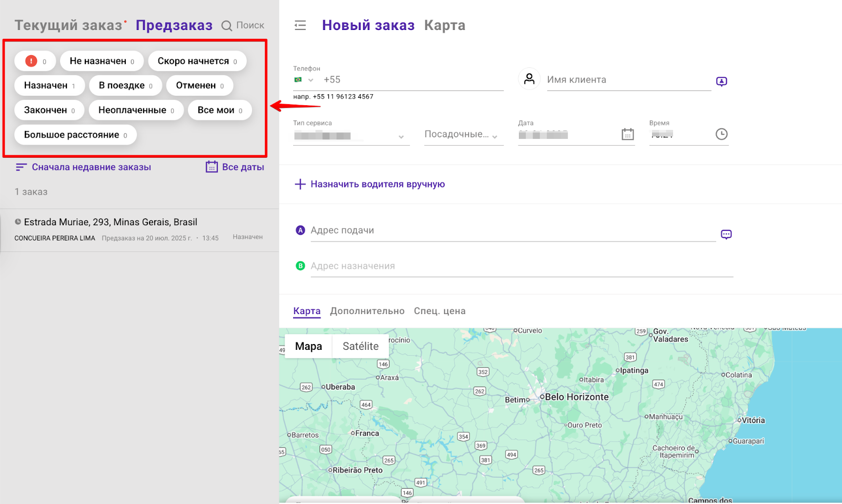The height and width of the screenshot is (504, 842).
Task: Toggle the 'Не назначен' filter chip
Action: coord(102,61)
